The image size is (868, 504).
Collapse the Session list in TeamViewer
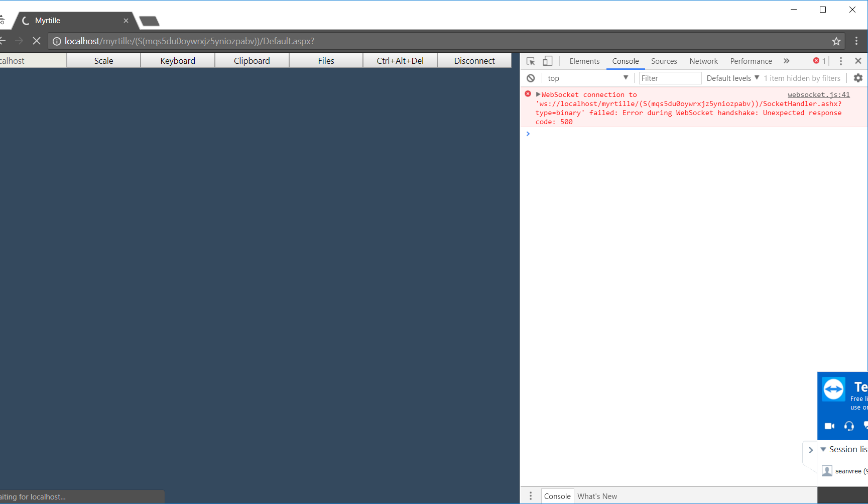click(823, 449)
